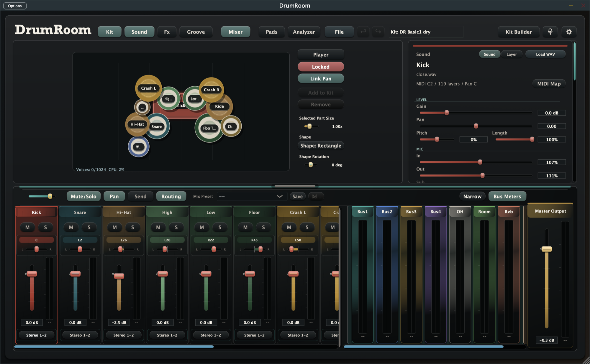Show the Layer section
The height and width of the screenshot is (364, 590).
[512, 54]
